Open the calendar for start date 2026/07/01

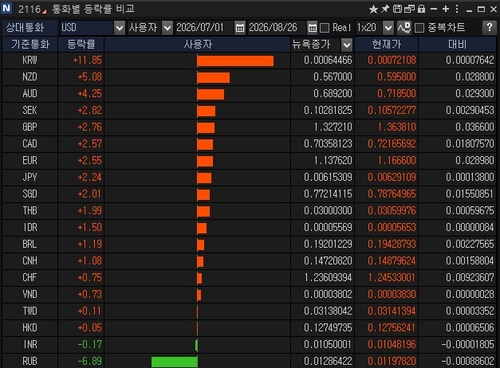pos(240,28)
